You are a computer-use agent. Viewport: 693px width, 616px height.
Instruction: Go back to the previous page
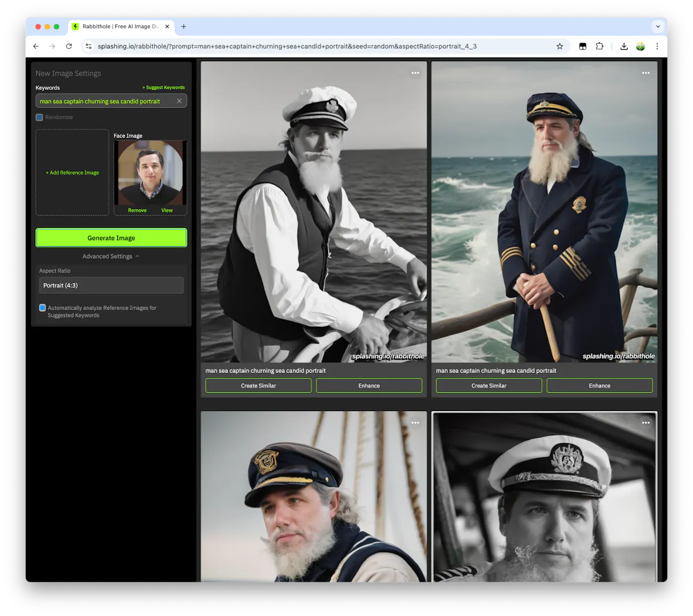(36, 46)
